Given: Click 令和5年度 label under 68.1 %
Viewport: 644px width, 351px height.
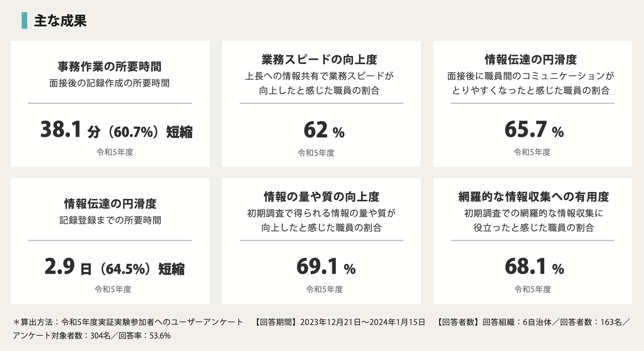Looking at the screenshot, I should (533, 289).
